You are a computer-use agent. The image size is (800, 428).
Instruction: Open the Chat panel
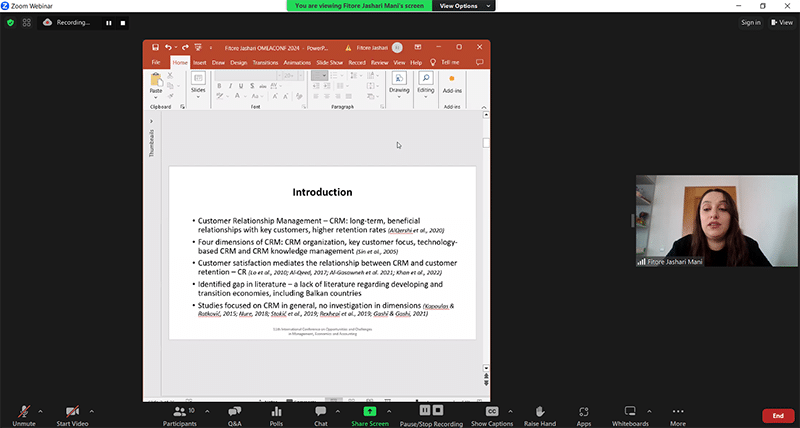(321, 410)
